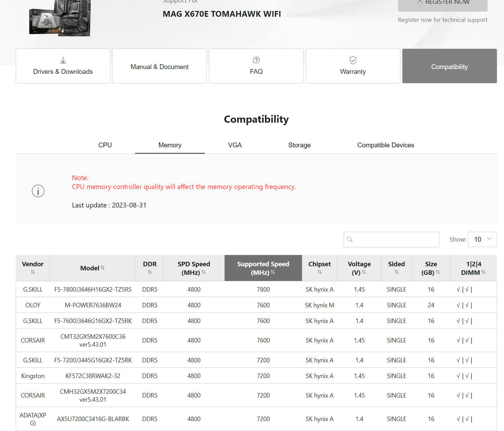Open the Show 10 rows dropdown
504x431 pixels.
point(482,239)
